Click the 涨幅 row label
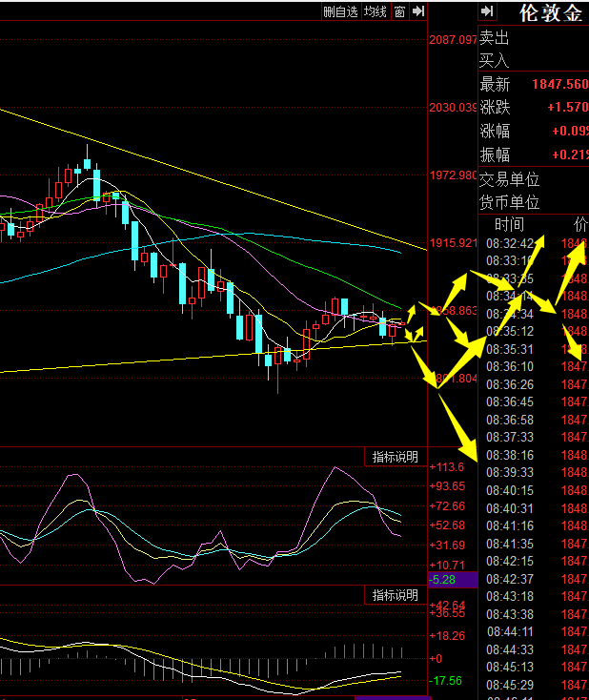This screenshot has width=589, height=700. click(x=495, y=131)
